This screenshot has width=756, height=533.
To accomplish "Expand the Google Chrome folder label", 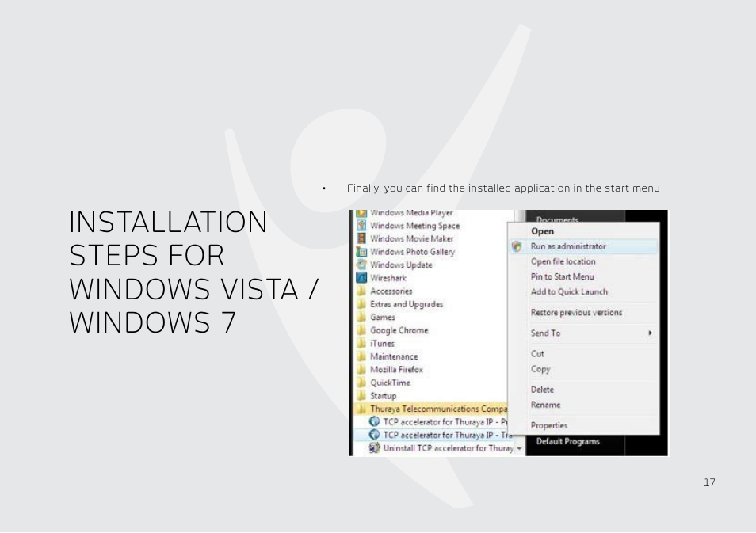I will click(x=399, y=330).
